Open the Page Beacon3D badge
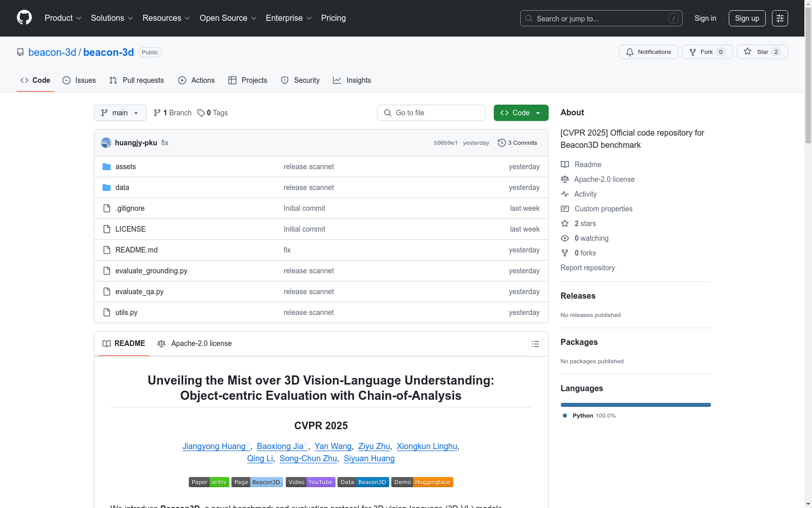The image size is (812, 508). pos(257,482)
